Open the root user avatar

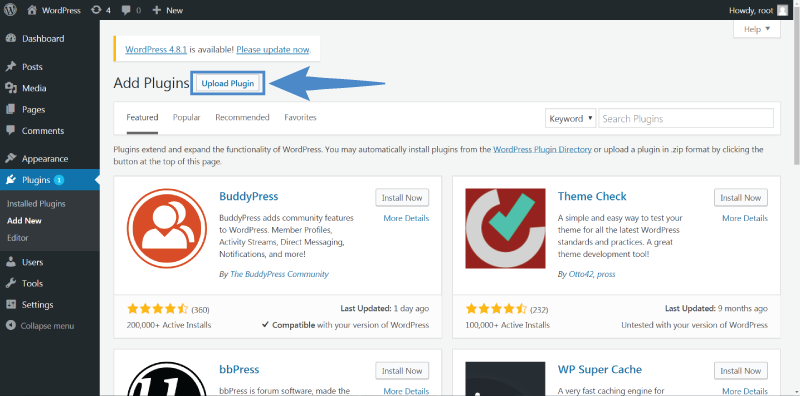[782, 10]
